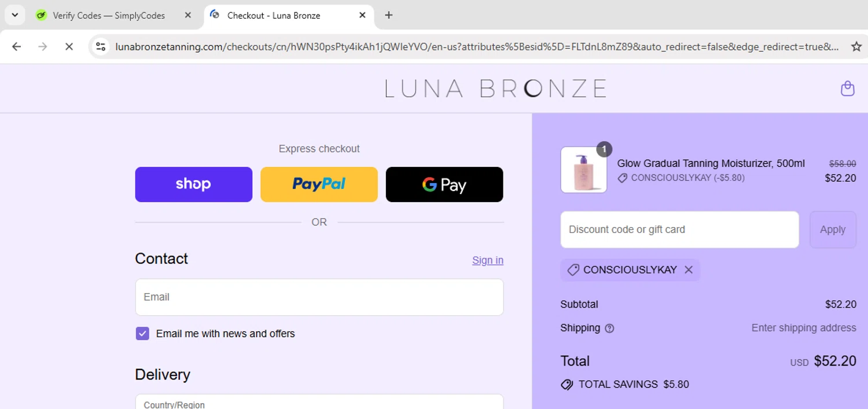
Task: Click the Glow Tanning Moisturizer product thumbnail
Action: (x=584, y=170)
